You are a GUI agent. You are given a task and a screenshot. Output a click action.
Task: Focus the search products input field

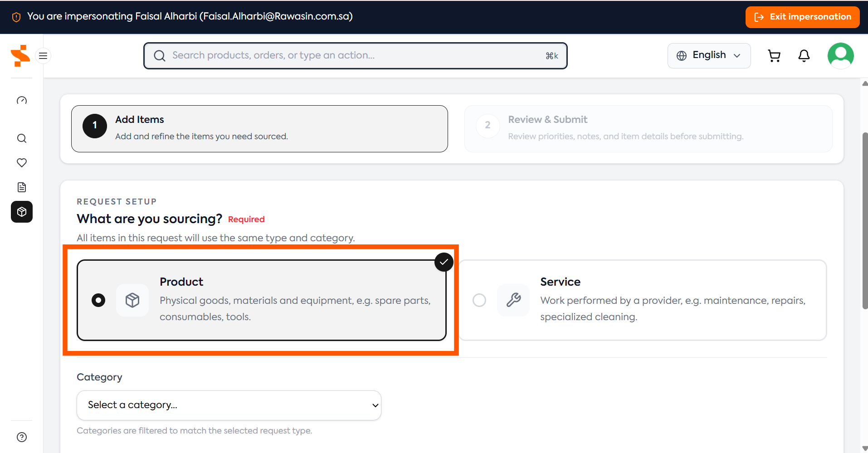pyautogui.click(x=356, y=56)
